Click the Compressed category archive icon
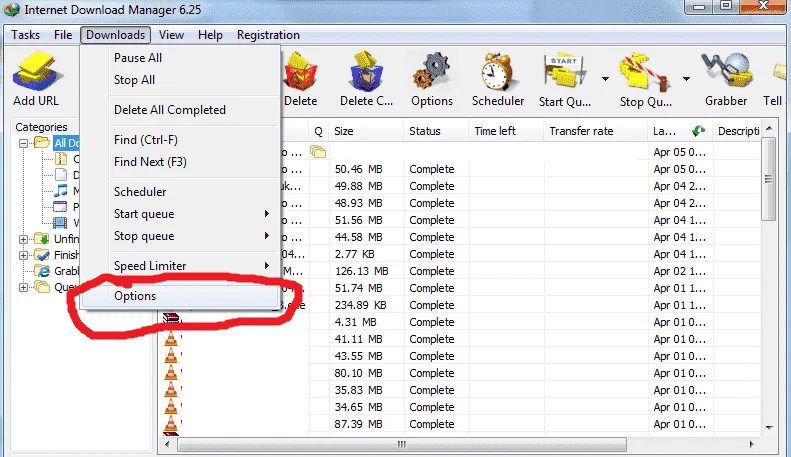Screen dimensions: 791x457 61,159
